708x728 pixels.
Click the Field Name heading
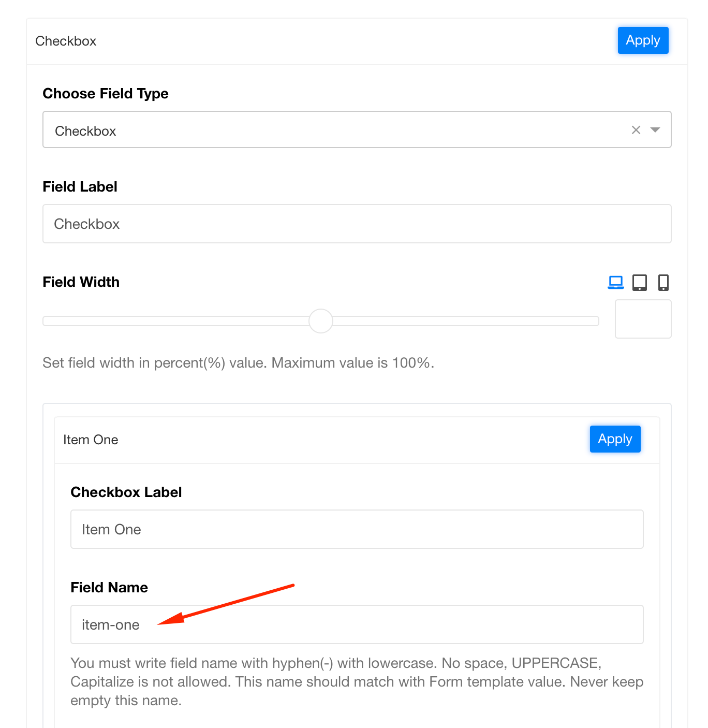109,587
